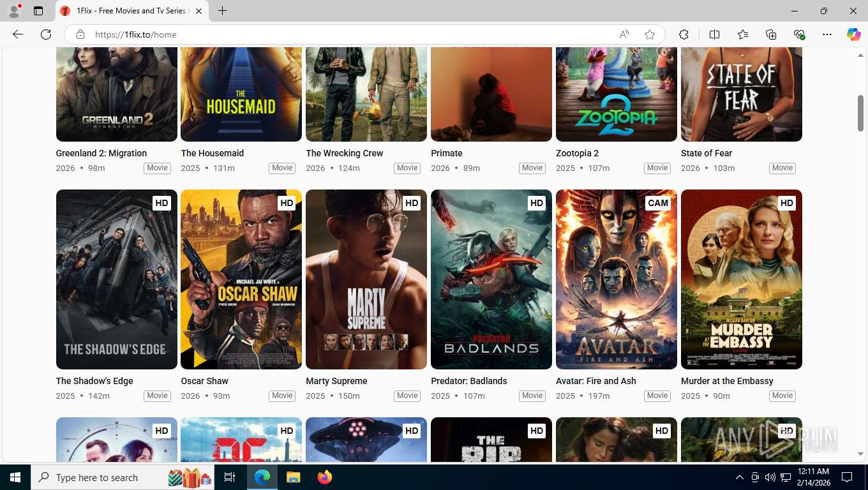Open notification center
868x490 pixels.
[x=847, y=477]
